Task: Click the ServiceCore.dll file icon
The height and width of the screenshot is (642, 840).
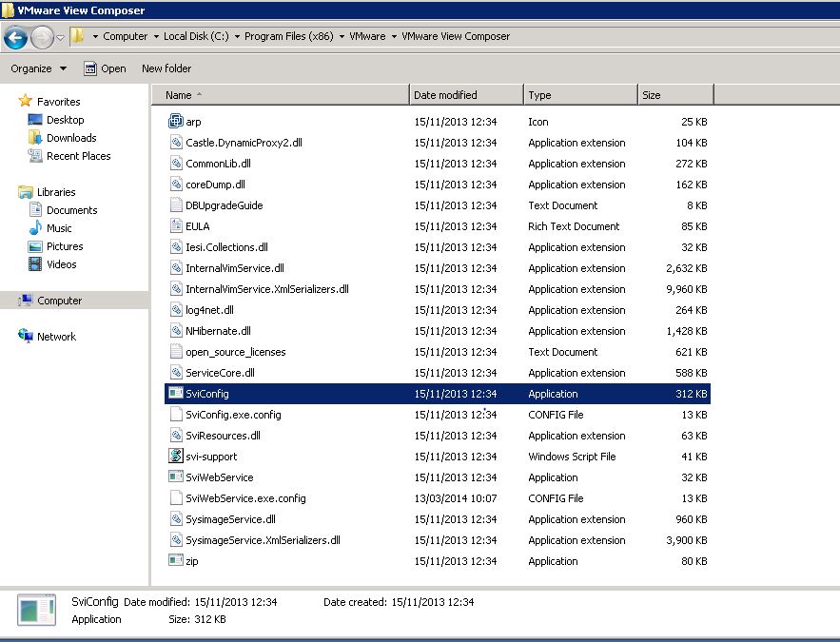Action: pyautogui.click(x=176, y=372)
